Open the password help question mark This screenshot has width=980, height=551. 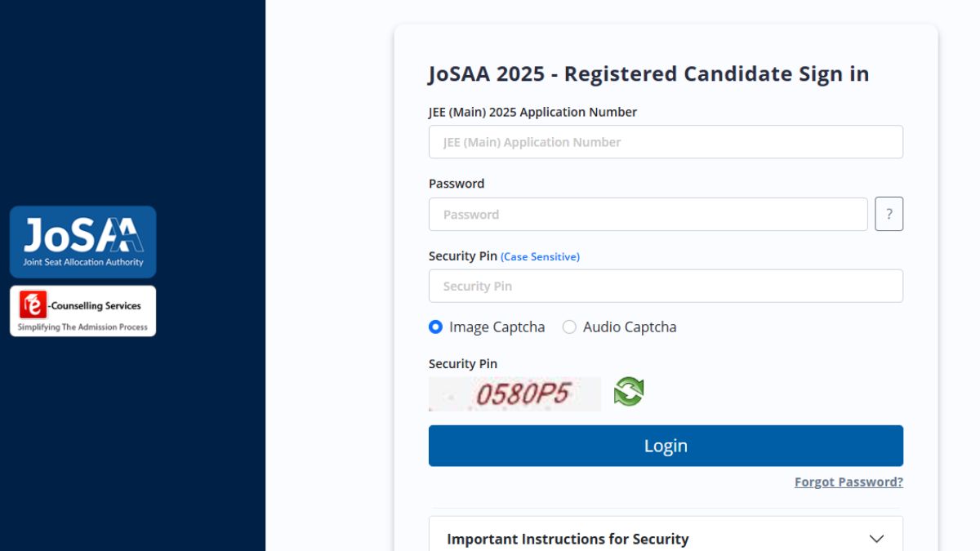tap(889, 214)
